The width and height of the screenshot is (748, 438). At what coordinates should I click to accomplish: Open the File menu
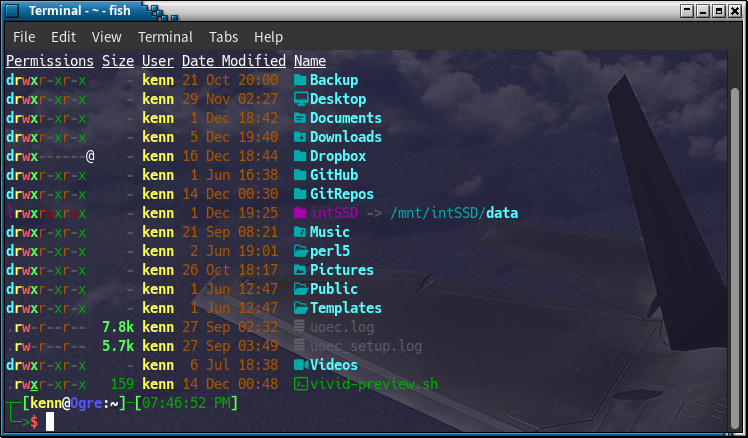coord(24,37)
